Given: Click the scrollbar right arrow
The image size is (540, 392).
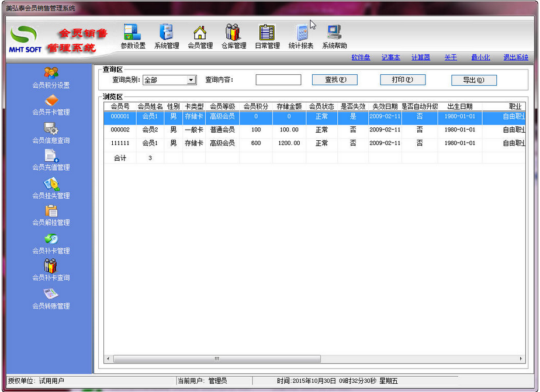Looking at the screenshot, I should tap(521, 359).
